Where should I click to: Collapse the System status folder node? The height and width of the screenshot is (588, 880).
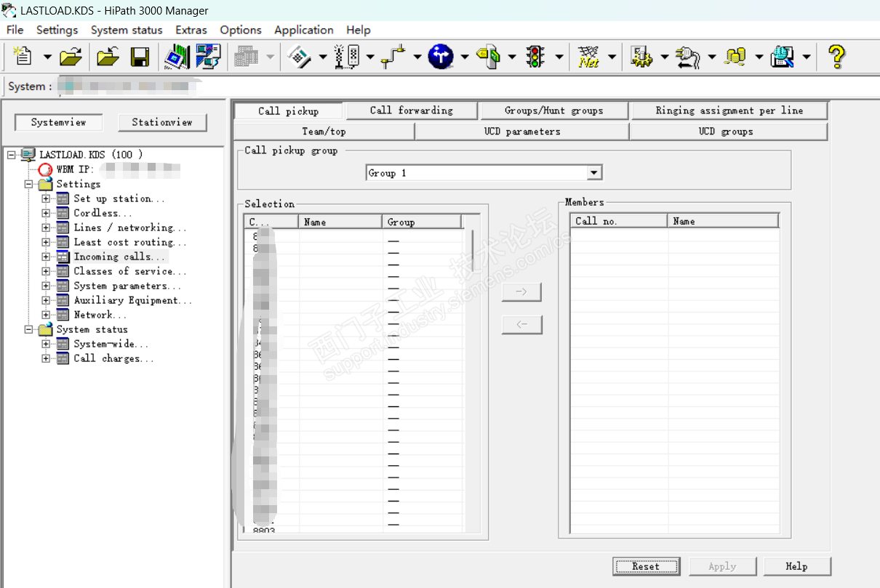(x=28, y=329)
